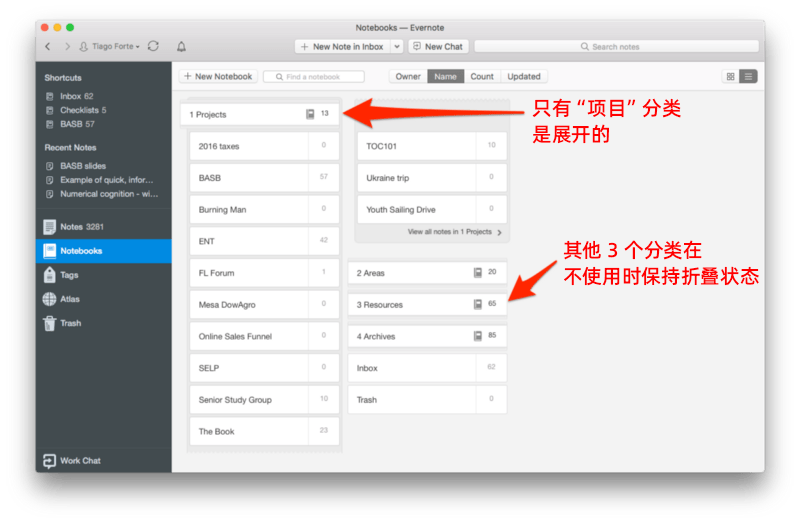Open the TOC101 notebook
This screenshot has width=800, height=523.
(432, 146)
